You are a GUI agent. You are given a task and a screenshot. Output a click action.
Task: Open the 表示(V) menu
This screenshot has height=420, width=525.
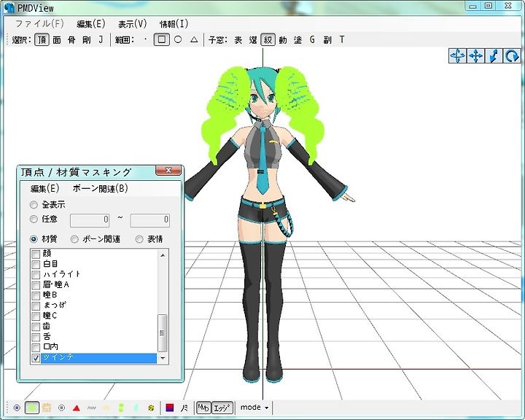click(x=132, y=24)
